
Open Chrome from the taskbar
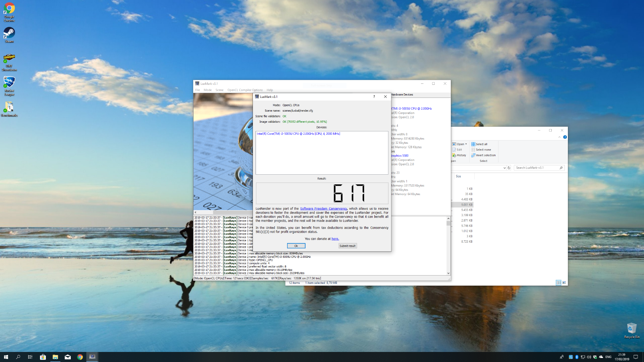pyautogui.click(x=80, y=357)
